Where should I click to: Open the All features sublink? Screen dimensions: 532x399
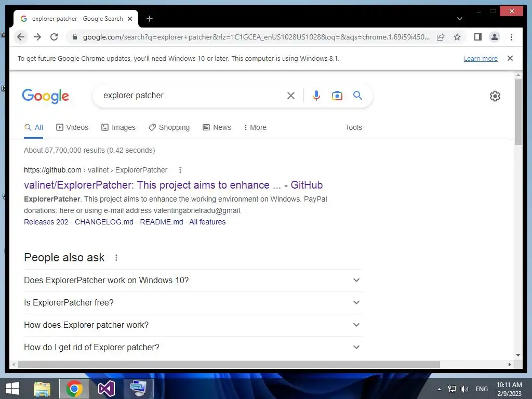[207, 222]
